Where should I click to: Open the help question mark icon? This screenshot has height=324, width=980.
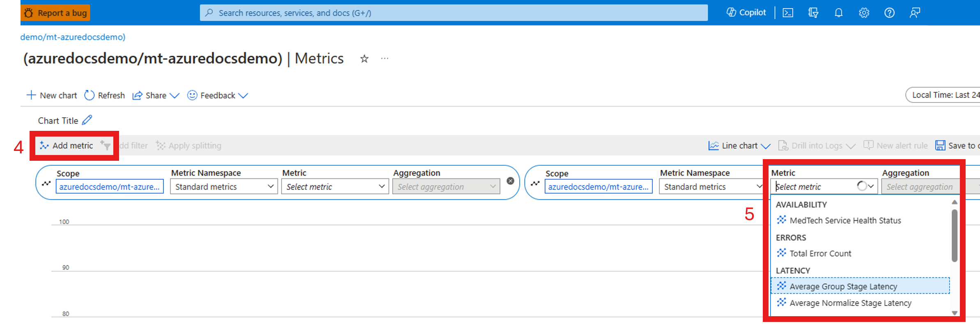click(x=889, y=13)
